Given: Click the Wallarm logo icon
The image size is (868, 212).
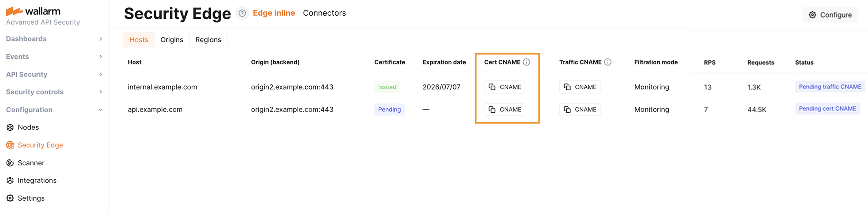Looking at the screenshot, I should coord(14,11).
